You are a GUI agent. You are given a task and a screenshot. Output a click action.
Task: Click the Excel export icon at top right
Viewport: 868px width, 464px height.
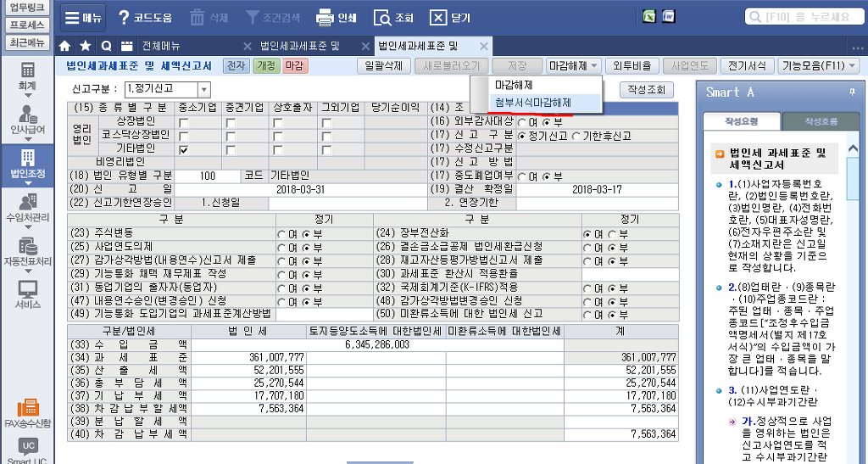pyautogui.click(x=648, y=17)
